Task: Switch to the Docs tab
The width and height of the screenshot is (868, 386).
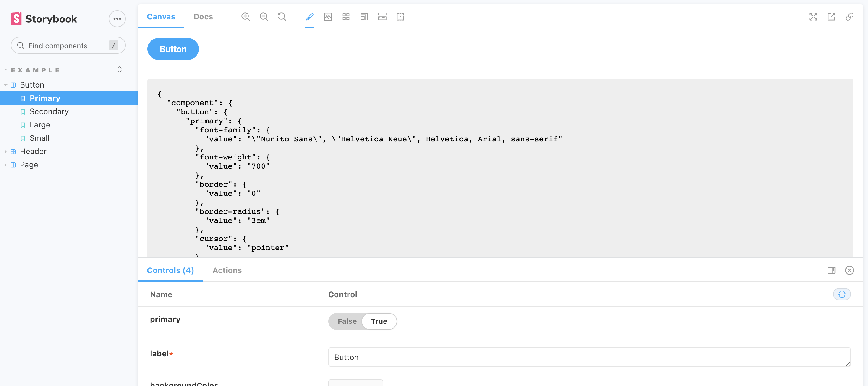Action: (202, 16)
